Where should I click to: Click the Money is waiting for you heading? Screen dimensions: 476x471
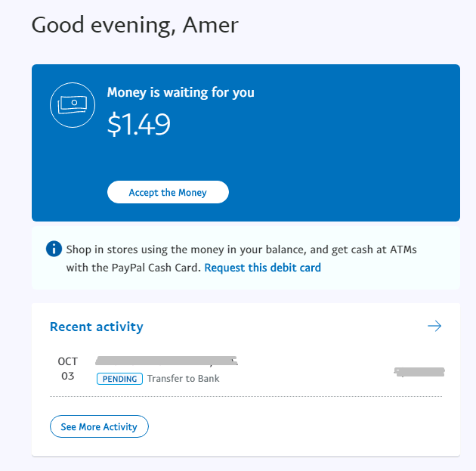click(x=181, y=92)
